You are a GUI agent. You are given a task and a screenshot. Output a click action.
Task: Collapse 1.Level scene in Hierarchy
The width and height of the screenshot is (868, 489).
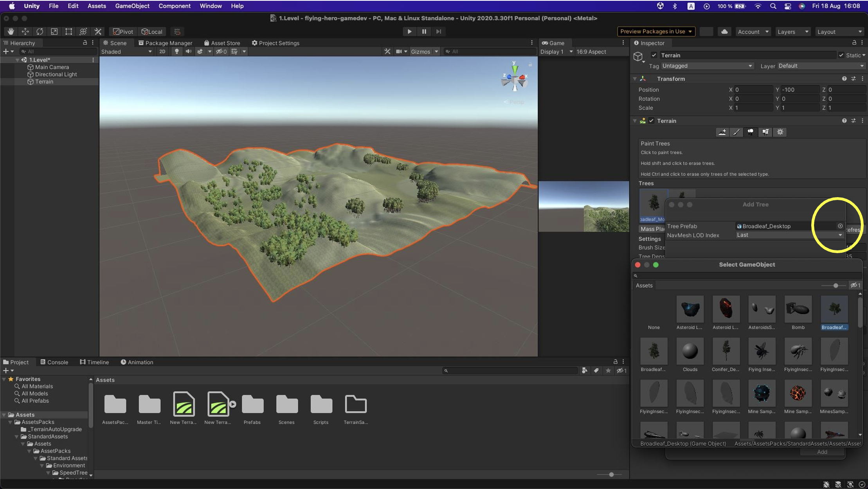tap(17, 60)
